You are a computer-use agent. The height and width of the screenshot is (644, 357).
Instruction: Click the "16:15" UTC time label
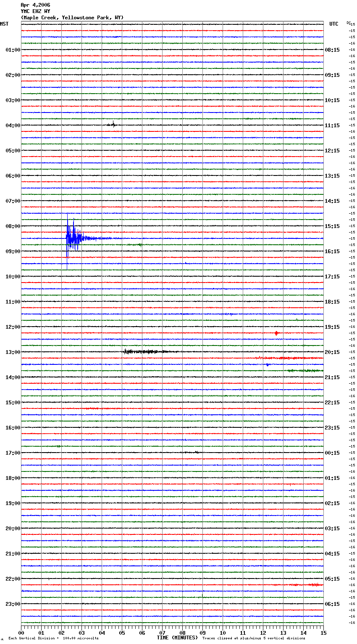(332, 251)
